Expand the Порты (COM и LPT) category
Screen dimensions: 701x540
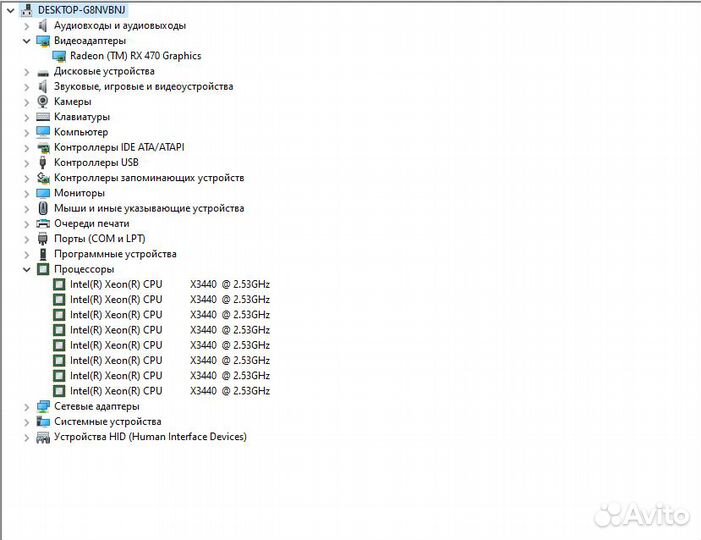click(x=26, y=239)
